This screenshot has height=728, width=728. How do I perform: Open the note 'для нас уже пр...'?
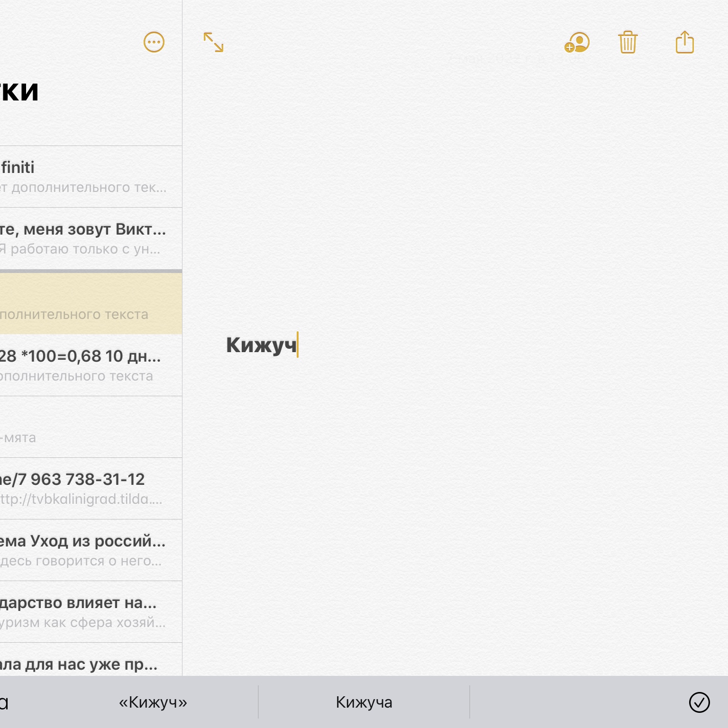point(90,664)
